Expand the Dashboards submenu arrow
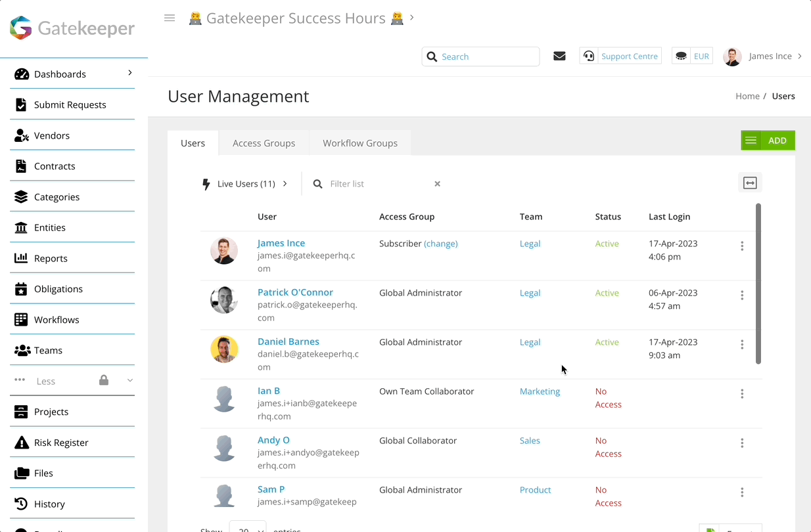 tap(129, 73)
